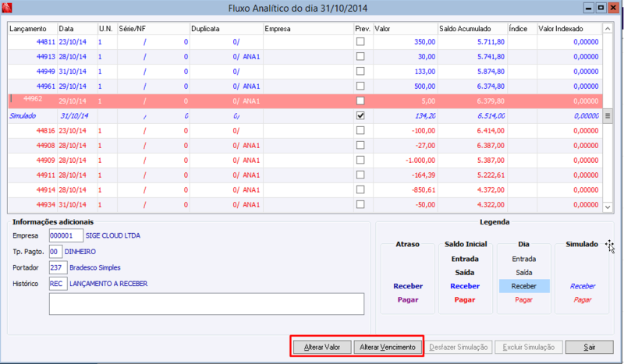The image size is (624, 364).
Task: Click red Pagar legend under Saldo Inicial
Action: point(465,299)
